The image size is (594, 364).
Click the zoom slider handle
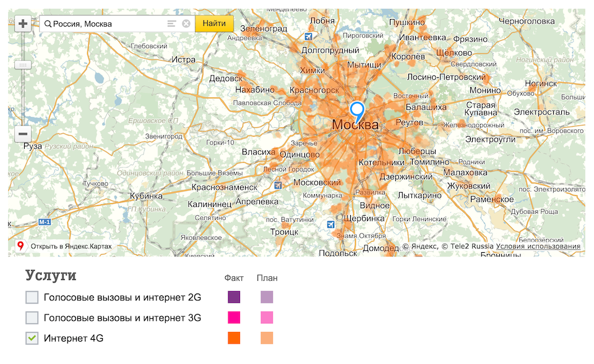[x=23, y=65]
